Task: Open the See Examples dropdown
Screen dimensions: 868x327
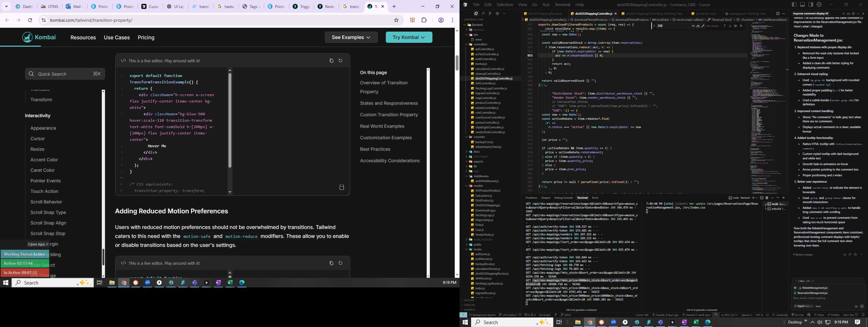Action: pyautogui.click(x=351, y=37)
